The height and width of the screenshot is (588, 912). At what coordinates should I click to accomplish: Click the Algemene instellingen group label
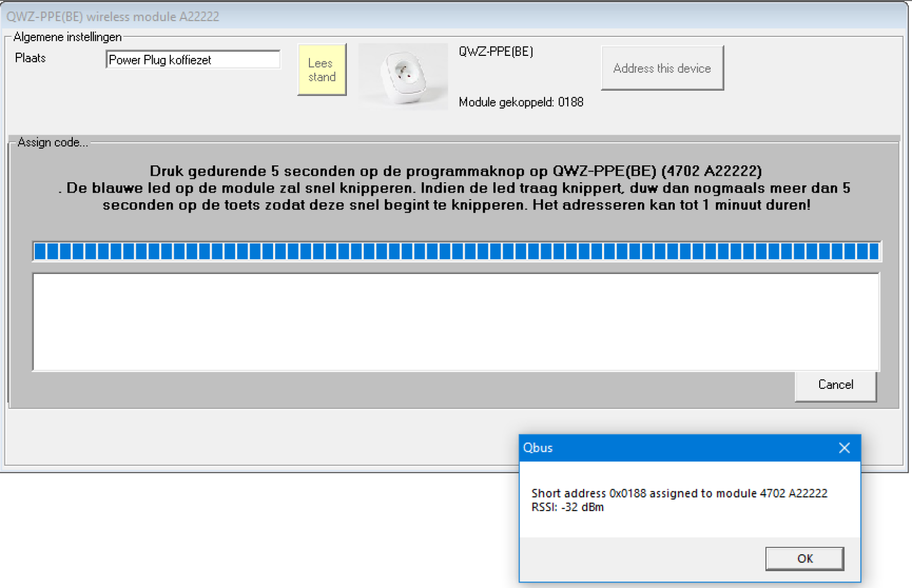(x=67, y=37)
